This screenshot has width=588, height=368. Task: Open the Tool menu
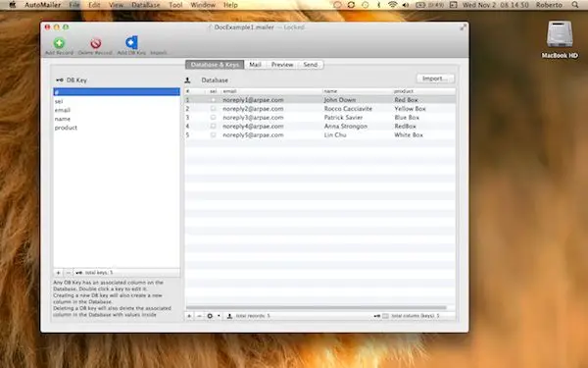pyautogui.click(x=175, y=5)
